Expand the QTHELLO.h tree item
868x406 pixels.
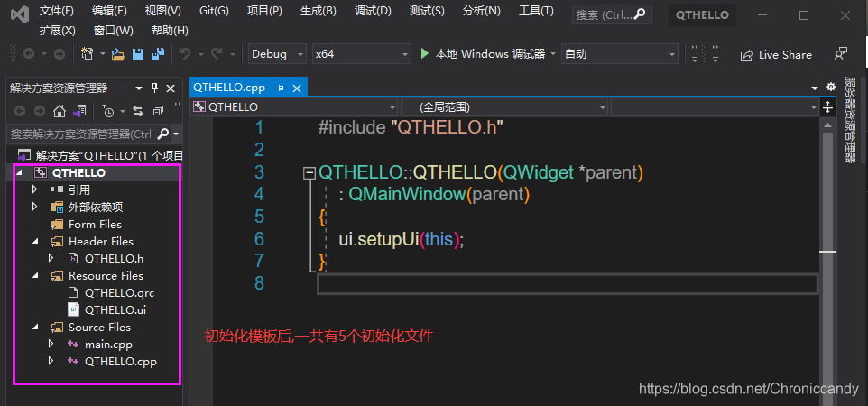coord(51,258)
